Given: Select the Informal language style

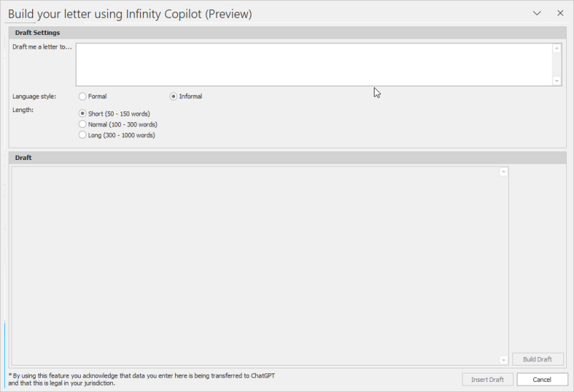Looking at the screenshot, I should [174, 96].
